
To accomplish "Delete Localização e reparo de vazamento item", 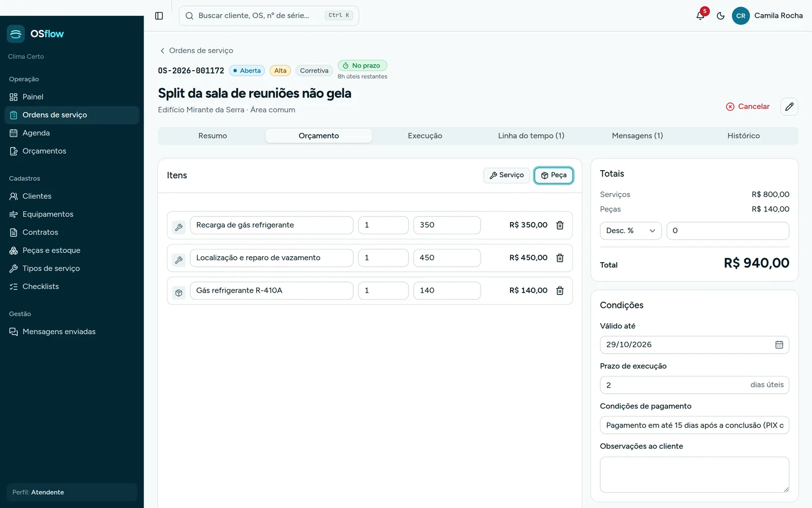I will pos(560,258).
